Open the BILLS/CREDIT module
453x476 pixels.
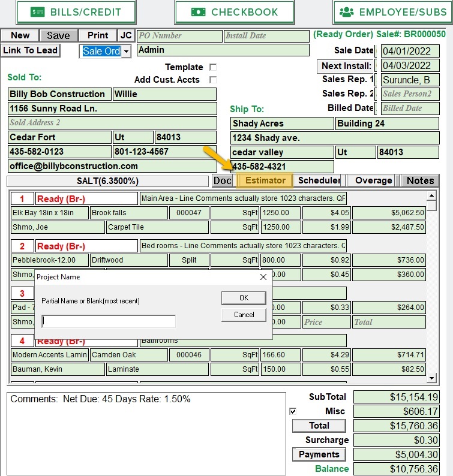point(76,12)
